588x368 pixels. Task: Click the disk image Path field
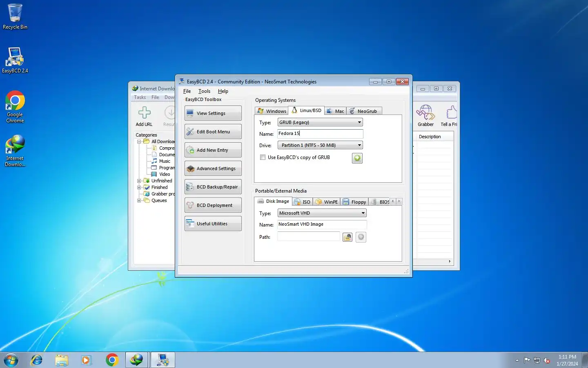coord(309,236)
